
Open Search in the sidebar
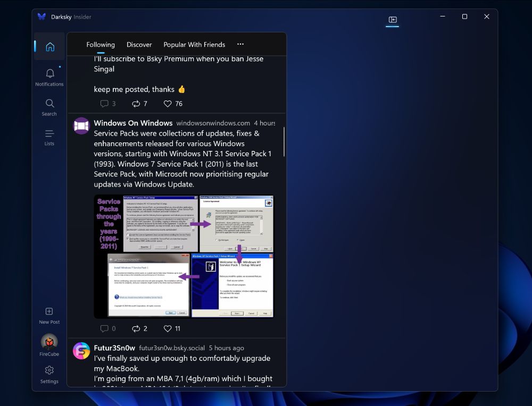point(49,107)
